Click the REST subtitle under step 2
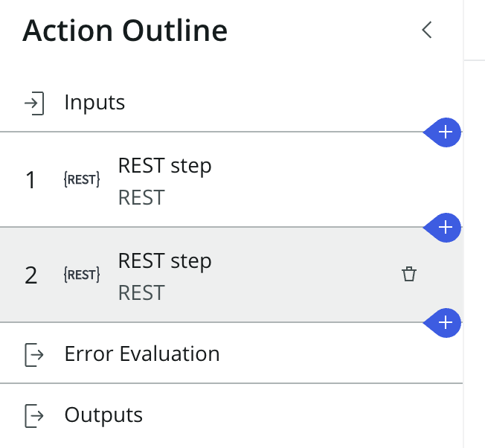485x448 pixels. point(141,292)
